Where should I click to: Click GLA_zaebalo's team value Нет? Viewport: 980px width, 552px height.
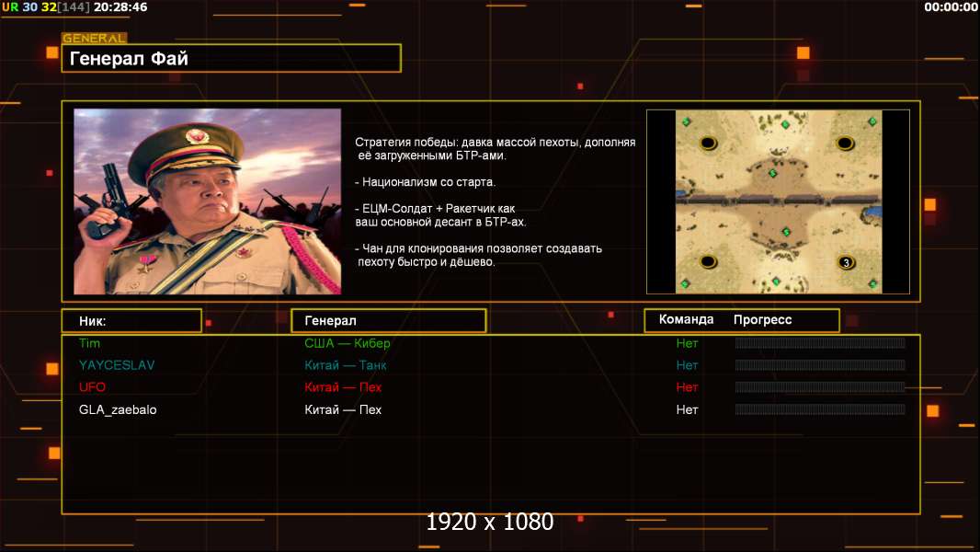687,410
